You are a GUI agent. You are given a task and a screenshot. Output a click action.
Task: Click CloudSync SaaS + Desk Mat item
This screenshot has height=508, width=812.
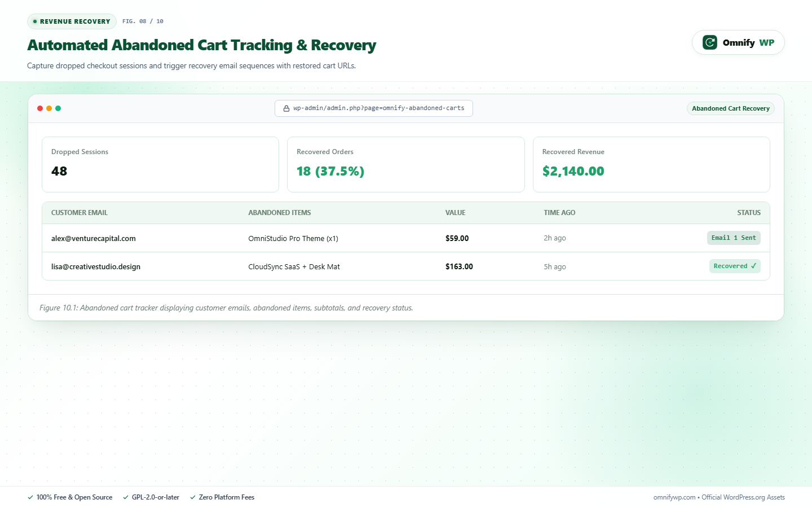(294, 266)
